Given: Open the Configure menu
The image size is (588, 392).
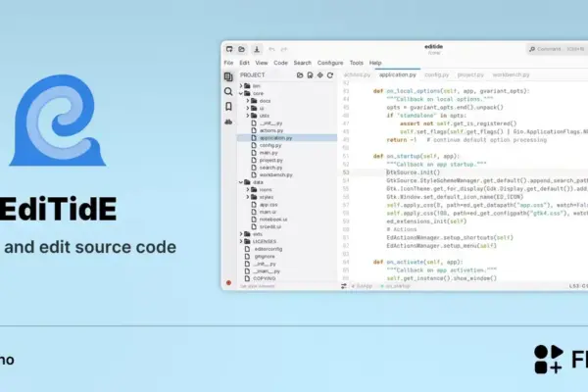Looking at the screenshot, I should (x=330, y=63).
